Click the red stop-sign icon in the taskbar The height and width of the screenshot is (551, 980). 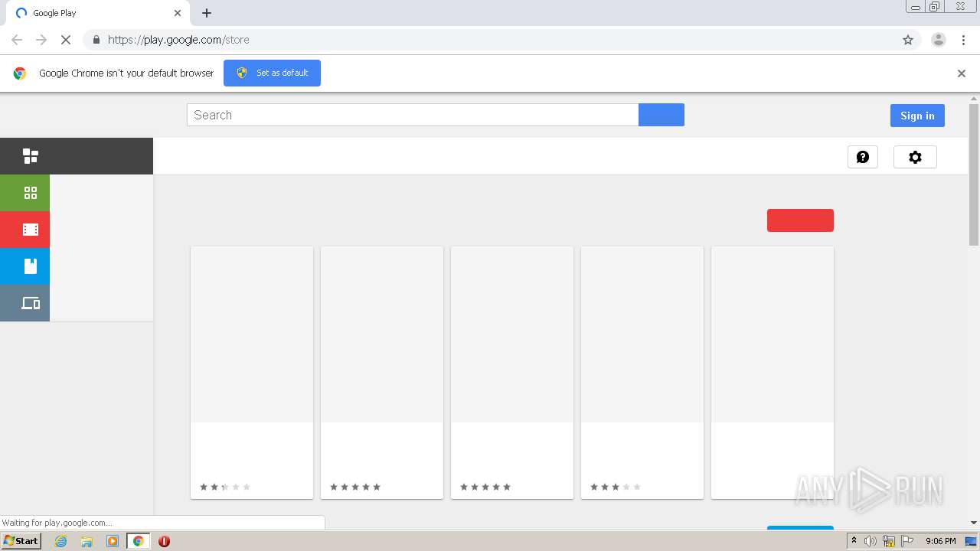pyautogui.click(x=164, y=541)
